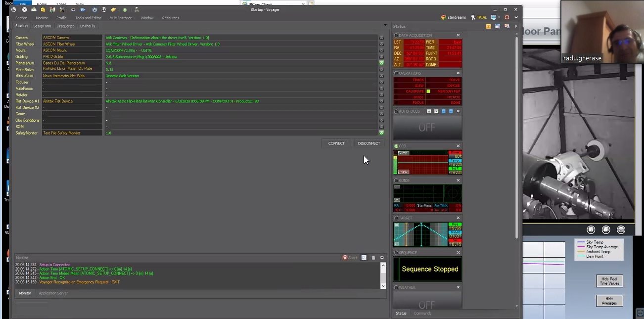Close the DATA ACQUISITION widget
The height and width of the screenshot is (319, 644).
(458, 35)
